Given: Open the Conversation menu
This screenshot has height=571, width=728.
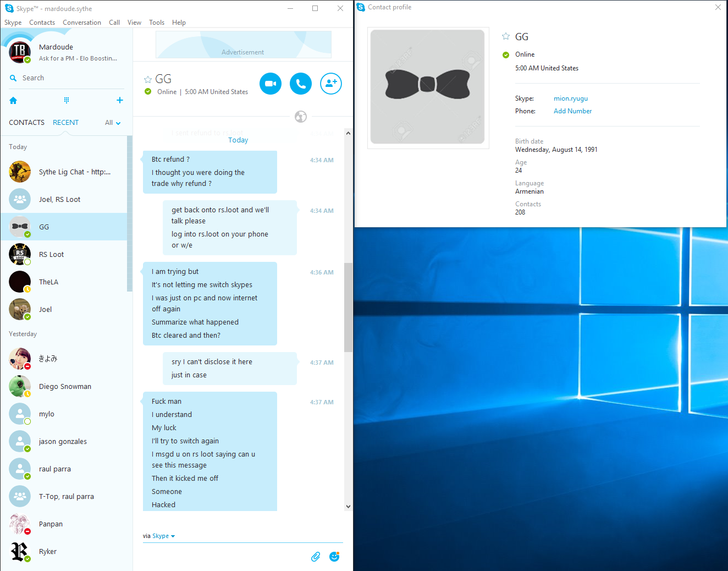Looking at the screenshot, I should click(82, 23).
